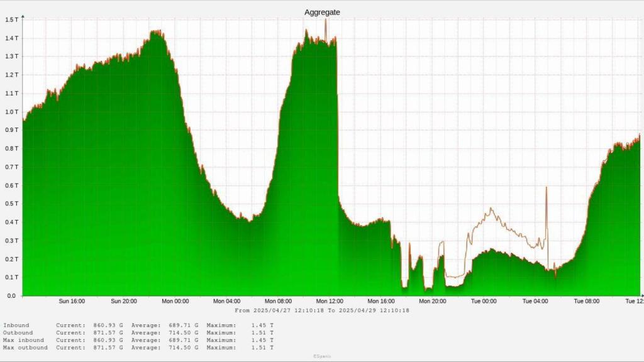Select the 1.5 T y-axis label

tap(12, 19)
